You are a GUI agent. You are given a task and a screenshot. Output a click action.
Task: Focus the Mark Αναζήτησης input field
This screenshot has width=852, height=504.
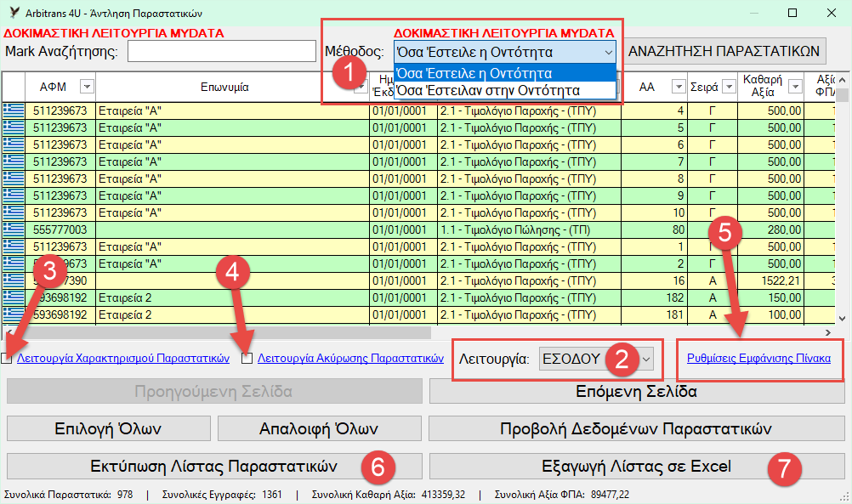(222, 52)
